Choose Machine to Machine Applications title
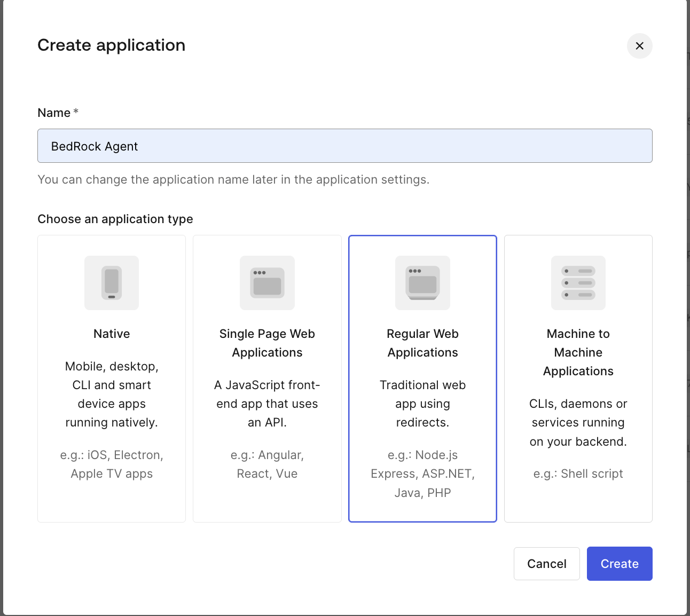690x616 pixels. [578, 352]
